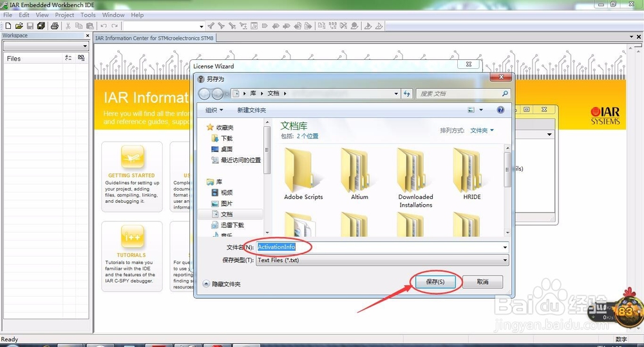Click the Save All toolbar icon
The width and height of the screenshot is (644, 347).
coord(41,26)
